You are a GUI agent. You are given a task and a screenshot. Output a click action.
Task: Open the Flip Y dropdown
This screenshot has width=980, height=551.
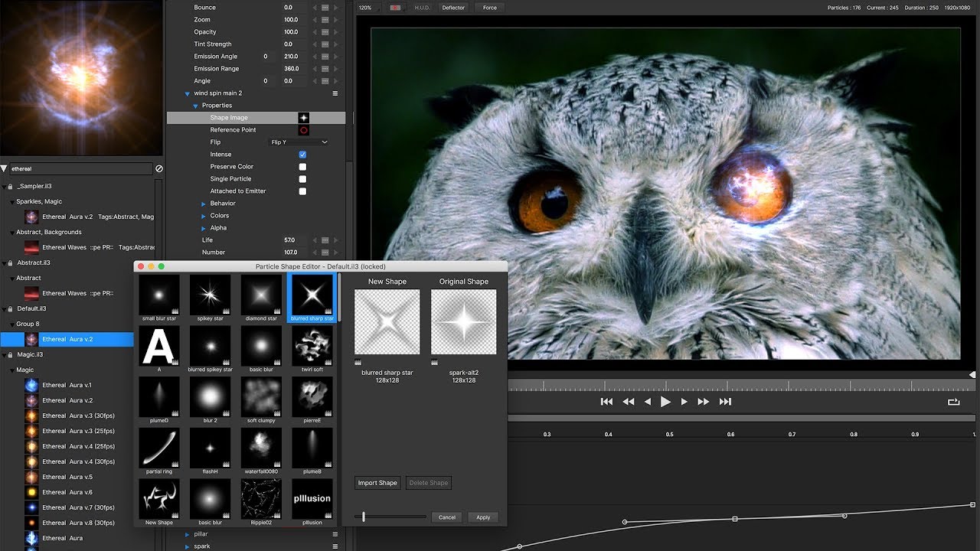[x=299, y=142]
